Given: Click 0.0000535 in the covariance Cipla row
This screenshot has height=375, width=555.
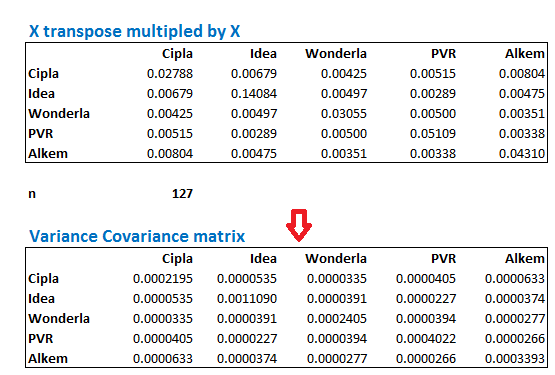Looking at the screenshot, I should click(247, 279).
